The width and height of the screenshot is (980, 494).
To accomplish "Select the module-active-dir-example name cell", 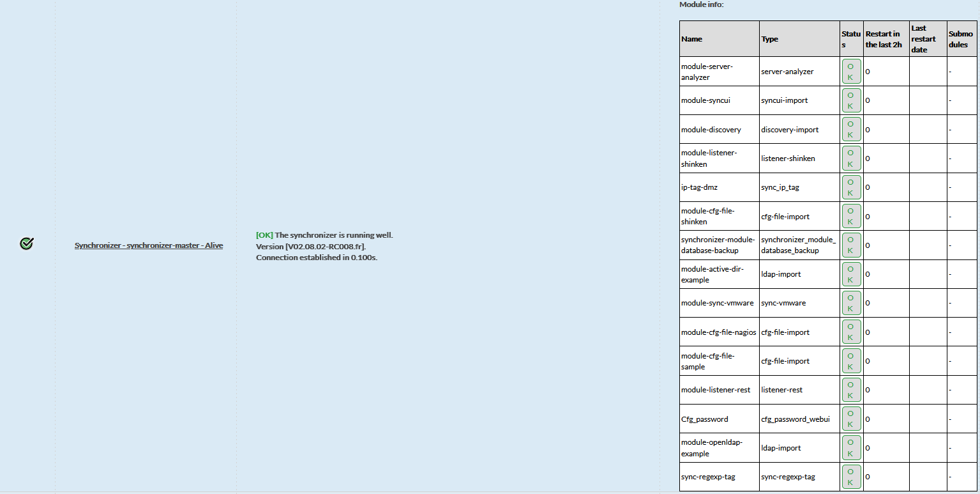I will click(x=704, y=274).
